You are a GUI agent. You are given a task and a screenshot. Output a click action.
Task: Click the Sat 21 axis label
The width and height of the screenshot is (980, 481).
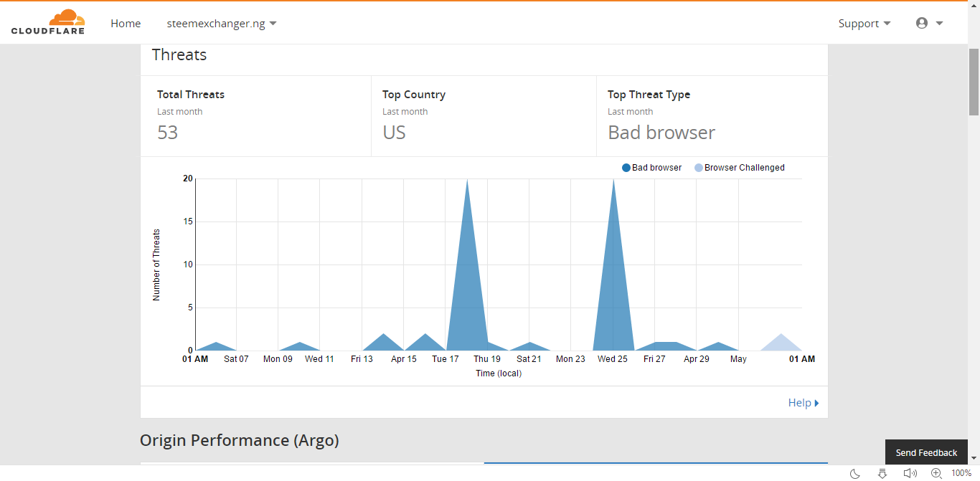[529, 359]
